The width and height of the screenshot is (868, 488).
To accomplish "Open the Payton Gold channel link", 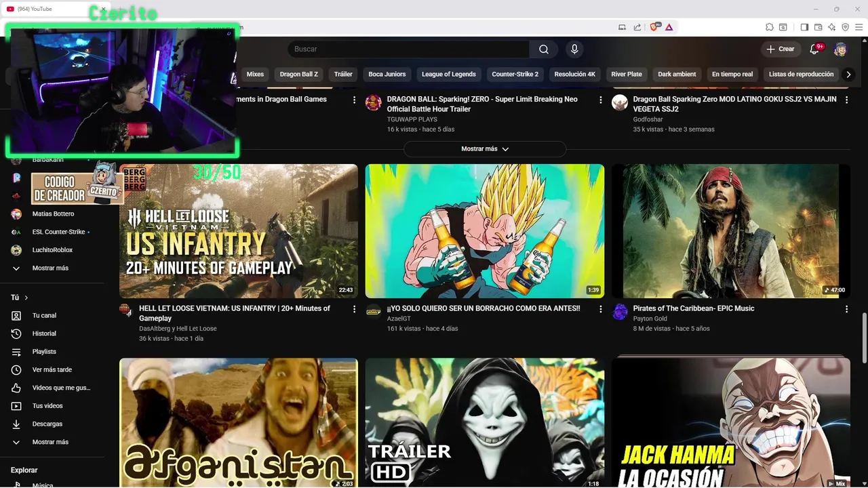I will 650,319.
